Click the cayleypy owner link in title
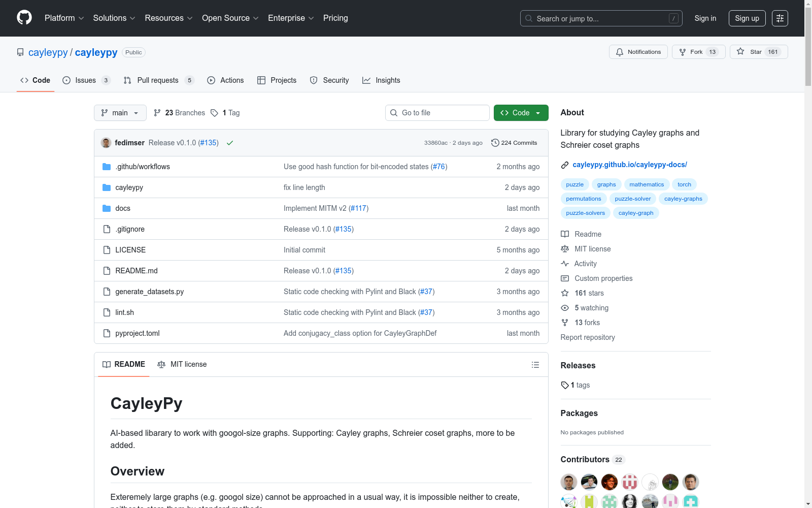 coord(48,52)
